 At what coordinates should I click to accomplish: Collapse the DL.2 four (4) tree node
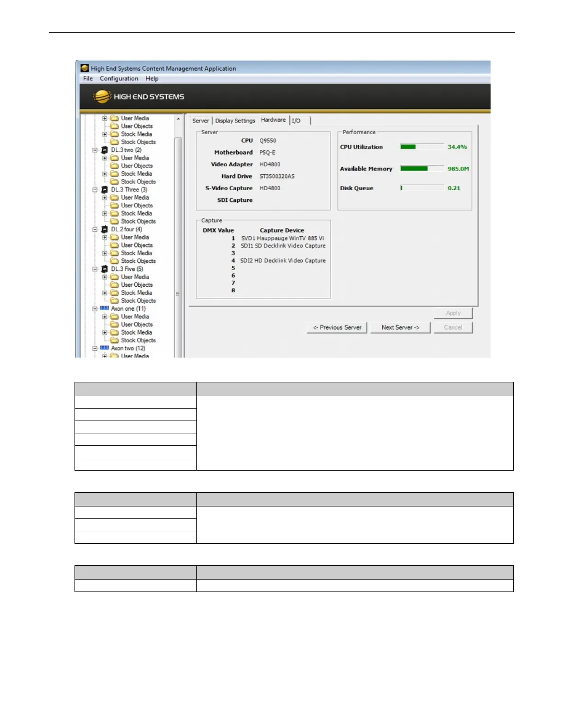click(x=95, y=229)
